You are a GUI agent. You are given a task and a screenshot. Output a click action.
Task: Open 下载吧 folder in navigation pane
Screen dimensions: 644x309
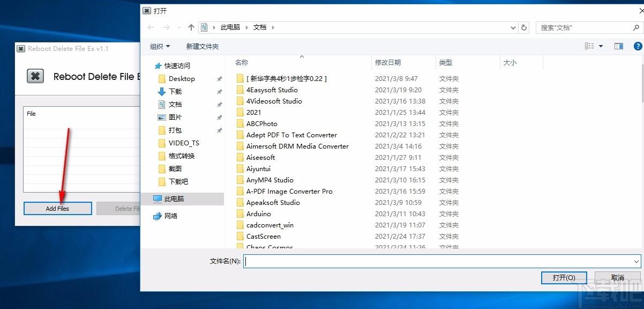[178, 181]
